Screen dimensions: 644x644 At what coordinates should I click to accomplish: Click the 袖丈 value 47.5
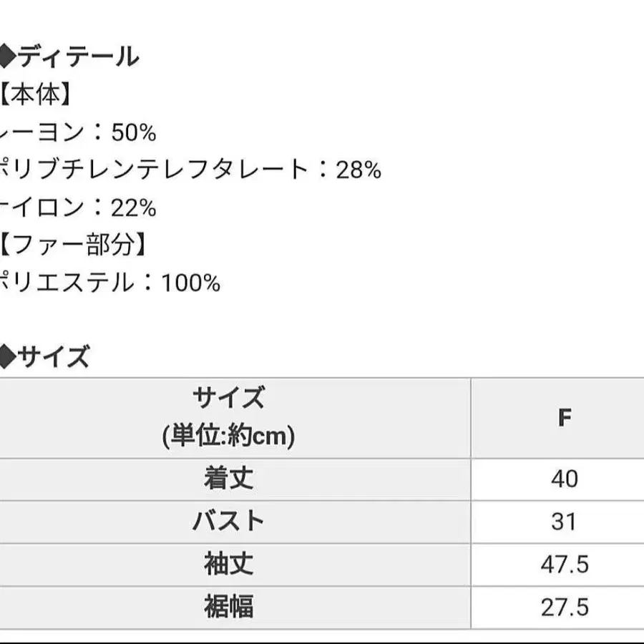point(565,564)
